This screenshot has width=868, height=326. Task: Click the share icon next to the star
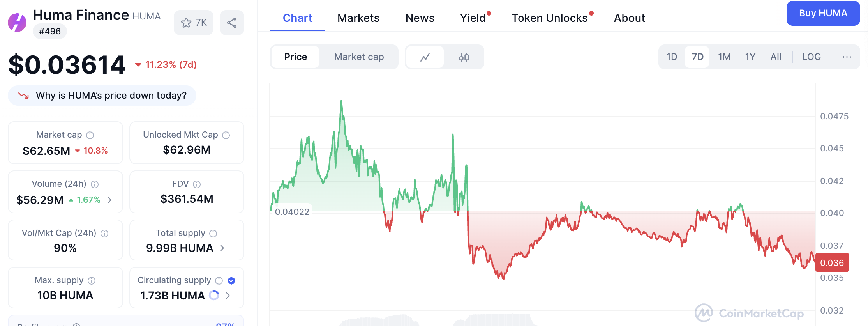pyautogui.click(x=232, y=22)
